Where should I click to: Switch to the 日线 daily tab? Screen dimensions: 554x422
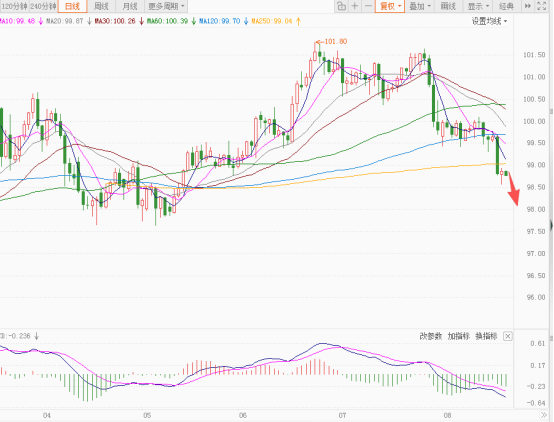coord(72,6)
